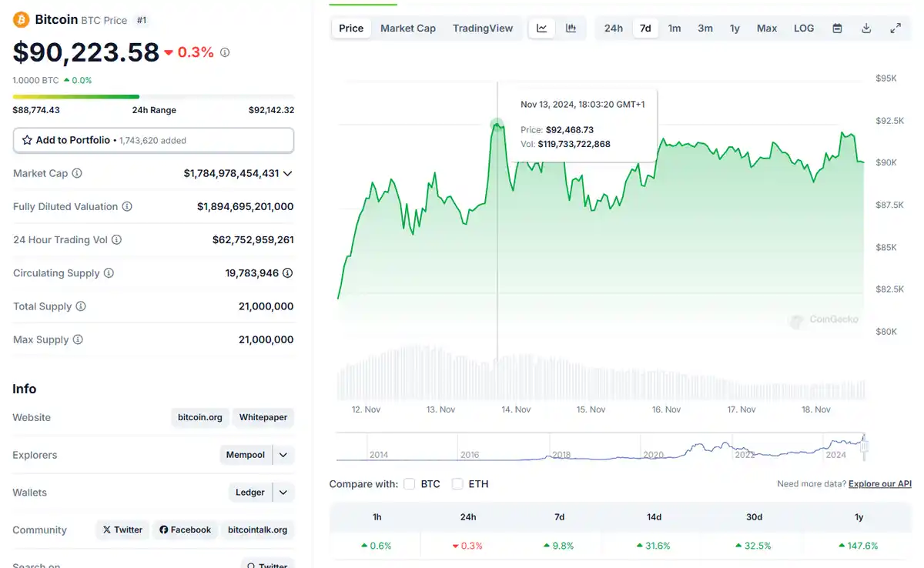The image size is (924, 568).
Task: Show Circulating Supply info tooltip
Action: point(109,273)
